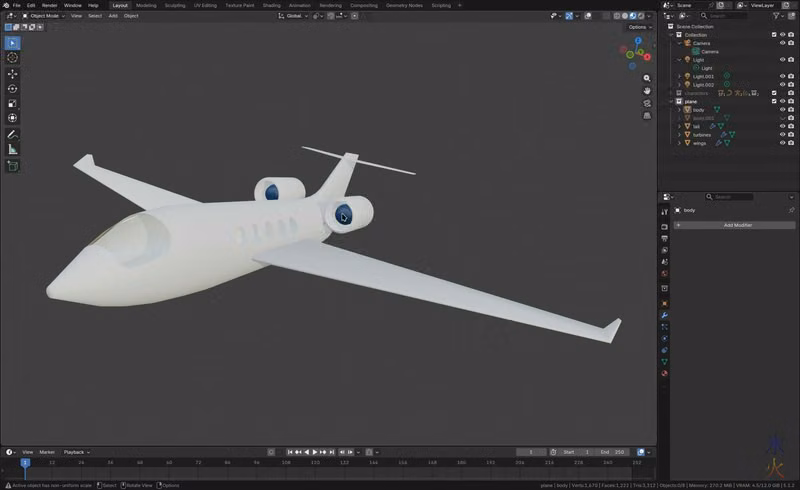Viewport: 800px width, 490px height.
Task: Open the Scene properties tab
Action: click(664, 262)
